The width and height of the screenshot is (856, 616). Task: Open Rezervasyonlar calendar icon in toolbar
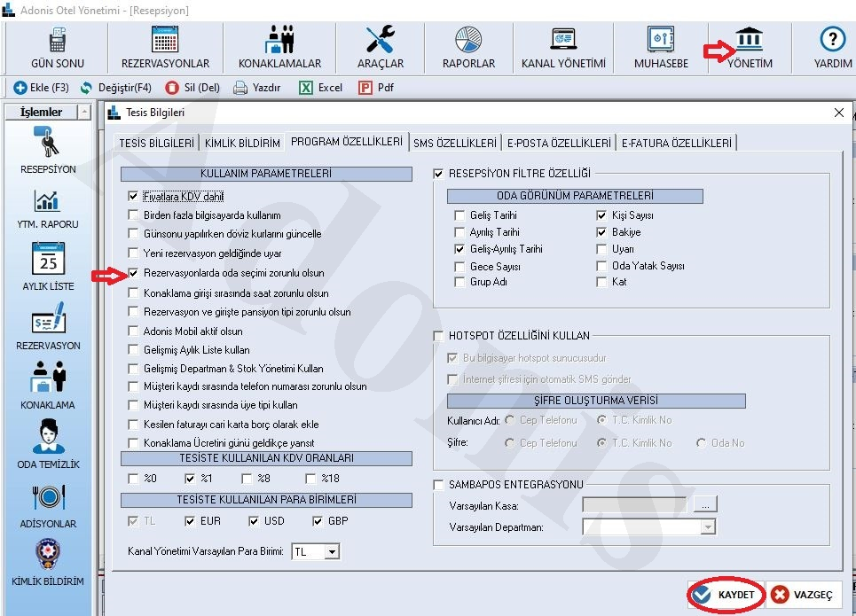coord(165,41)
